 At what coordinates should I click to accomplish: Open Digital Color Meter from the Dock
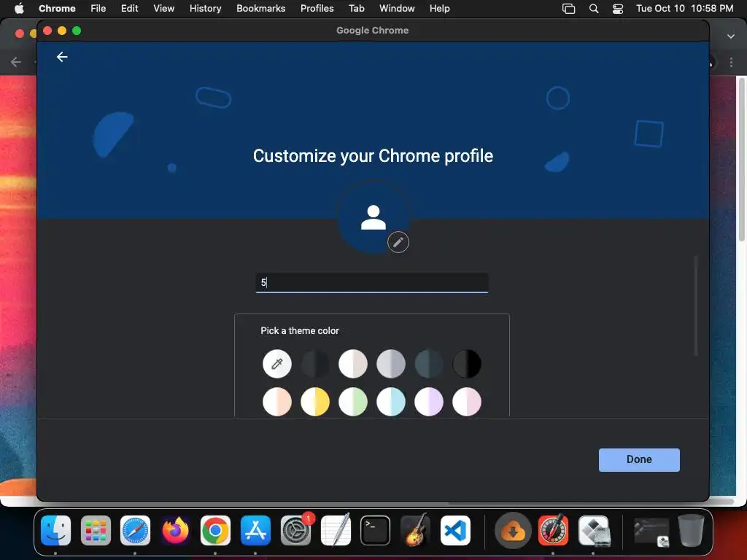pyautogui.click(x=553, y=529)
